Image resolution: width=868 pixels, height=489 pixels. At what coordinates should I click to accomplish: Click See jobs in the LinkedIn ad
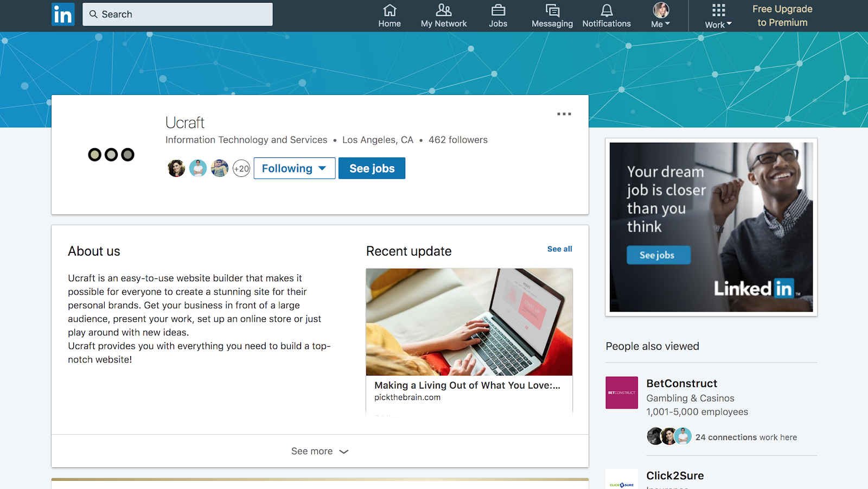659,255
